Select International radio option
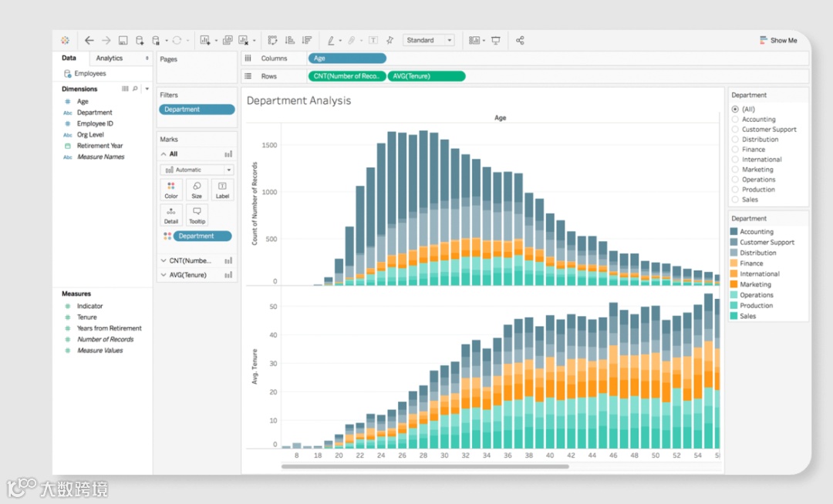The width and height of the screenshot is (833, 504). [735, 160]
